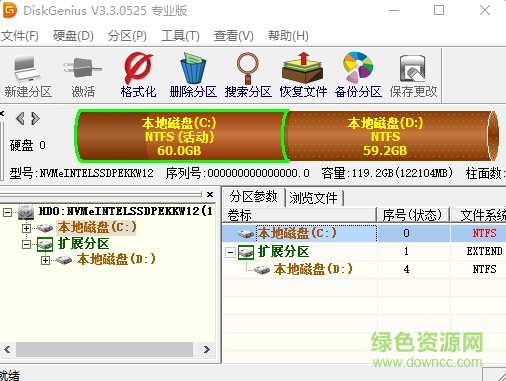Image resolution: width=506 pixels, height=381 pixels.
Task: Click the 恢复文件 (Recover Files) icon
Action: coord(303,68)
